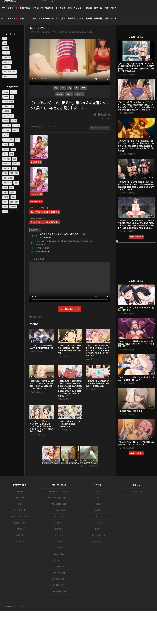157x644 pixels.
Task: Click the red レンタルで見る button
Action: (36, 194)
